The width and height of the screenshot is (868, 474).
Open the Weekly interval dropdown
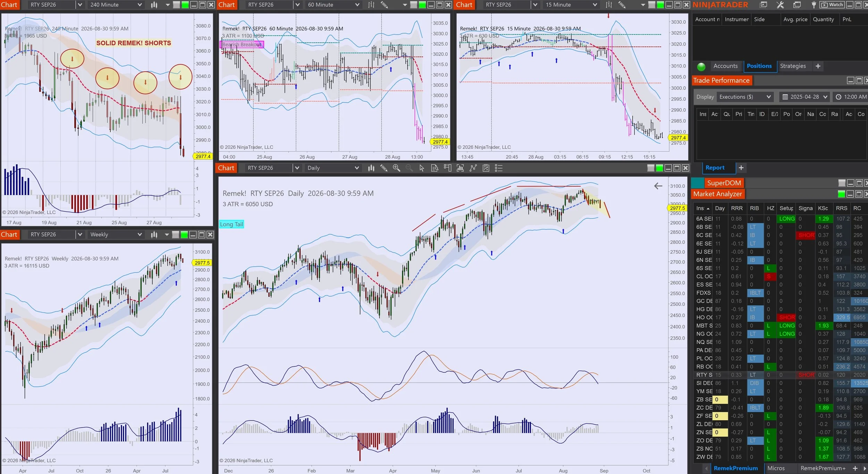tap(116, 235)
